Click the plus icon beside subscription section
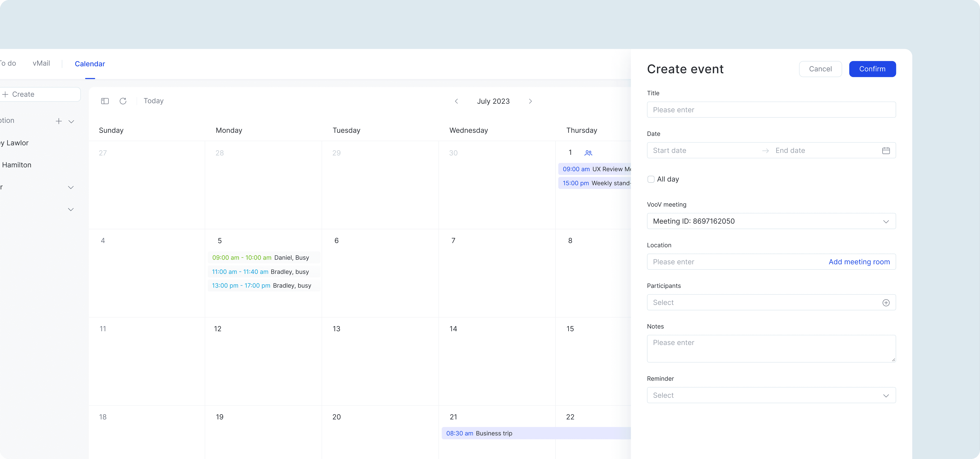Image resolution: width=980 pixels, height=459 pixels. coord(59,121)
